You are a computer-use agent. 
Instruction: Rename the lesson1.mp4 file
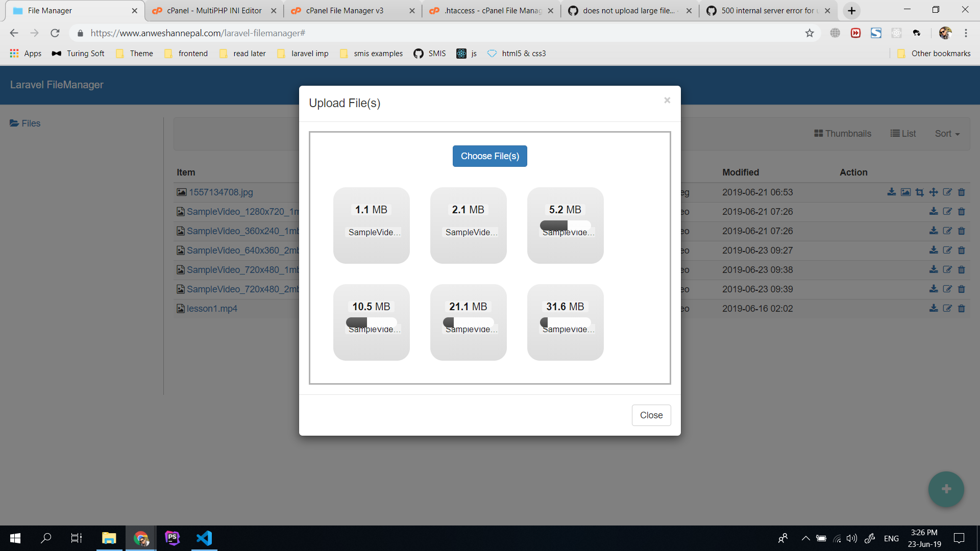pos(948,308)
